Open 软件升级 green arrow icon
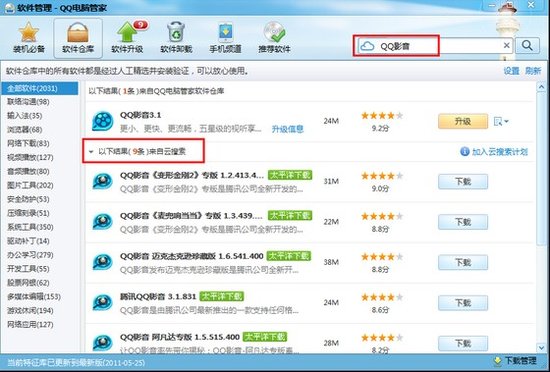 [x=127, y=32]
